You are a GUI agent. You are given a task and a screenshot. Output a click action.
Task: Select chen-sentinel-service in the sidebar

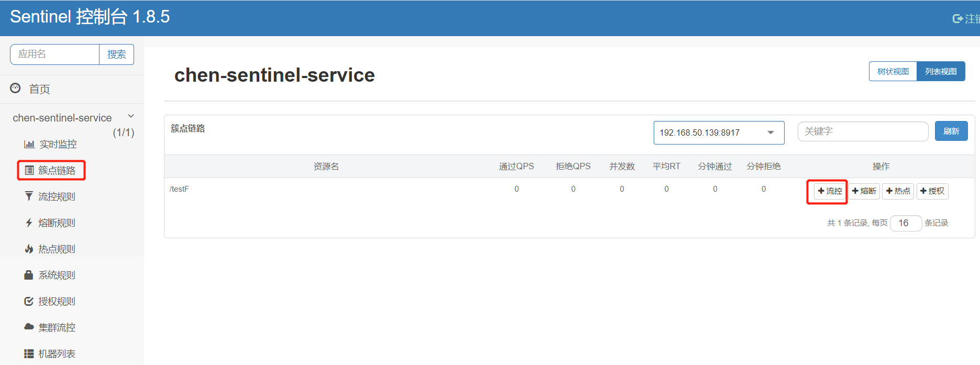[62, 118]
